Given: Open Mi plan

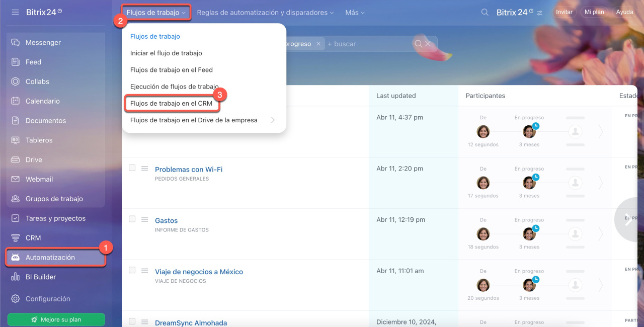Looking at the screenshot, I should pos(594,12).
